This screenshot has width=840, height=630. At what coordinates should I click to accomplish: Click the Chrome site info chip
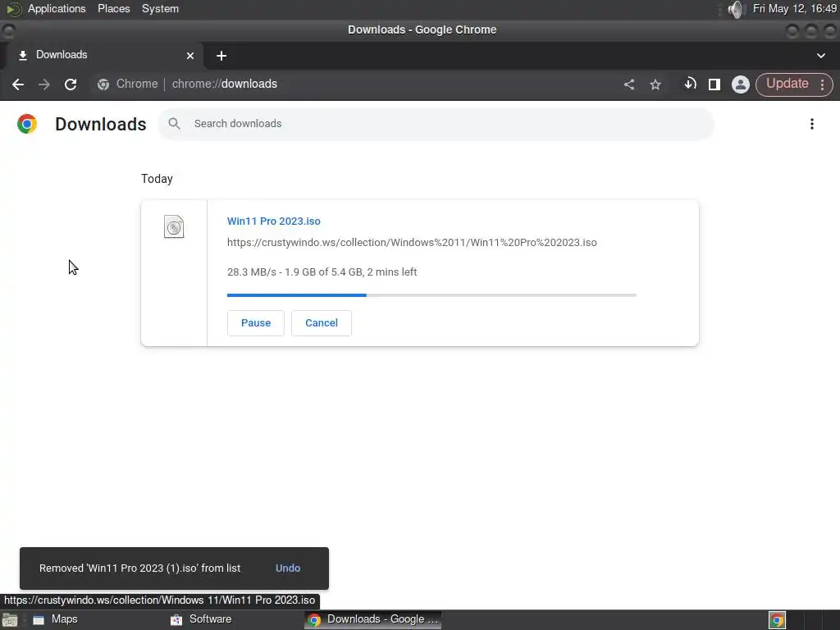click(x=127, y=84)
